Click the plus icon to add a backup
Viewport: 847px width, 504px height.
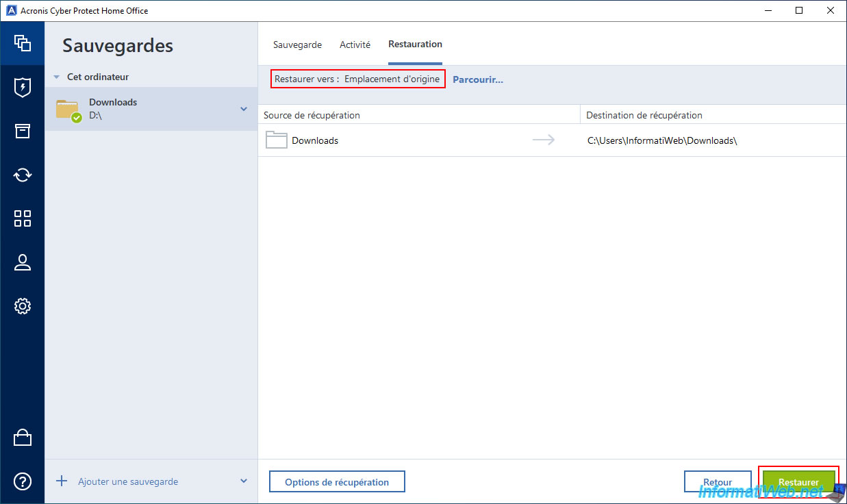click(x=62, y=481)
